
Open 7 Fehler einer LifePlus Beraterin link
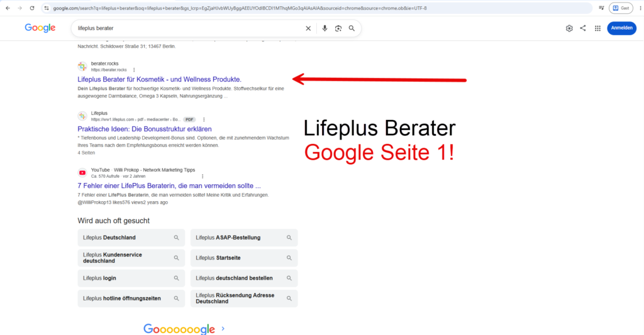169,185
